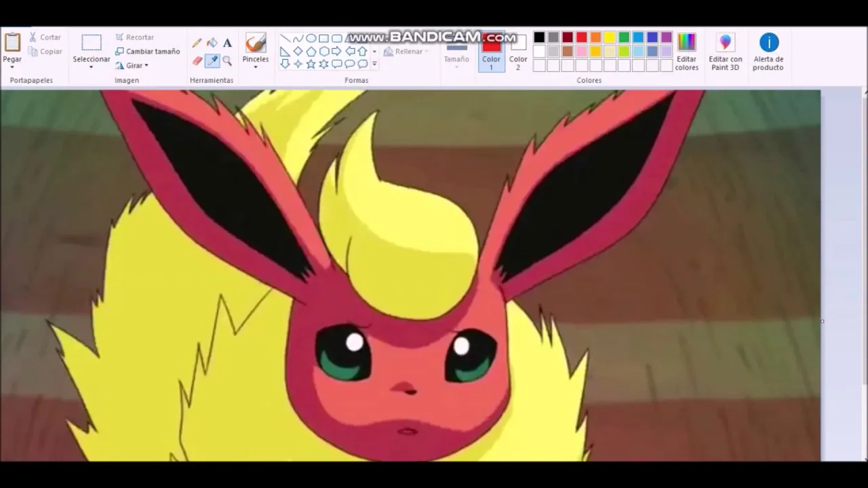The width and height of the screenshot is (868, 488).
Task: Pick the red color swatch in palette
Action: coord(582,37)
